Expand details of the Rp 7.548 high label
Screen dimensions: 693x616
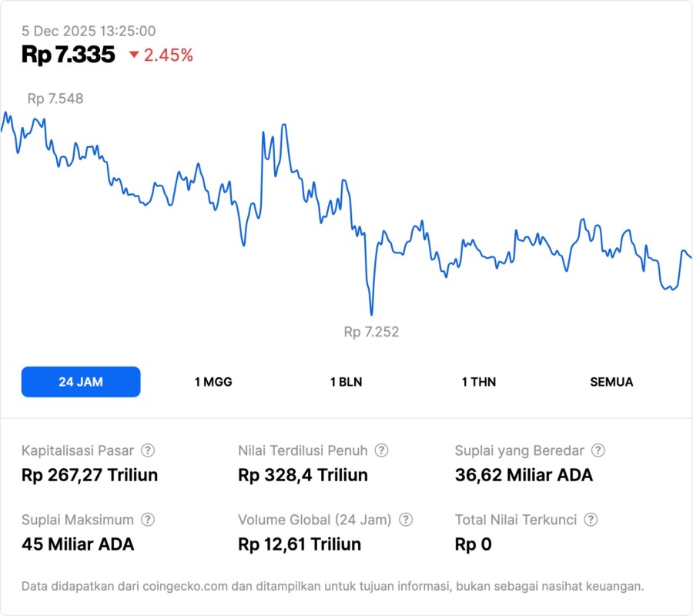tap(55, 99)
